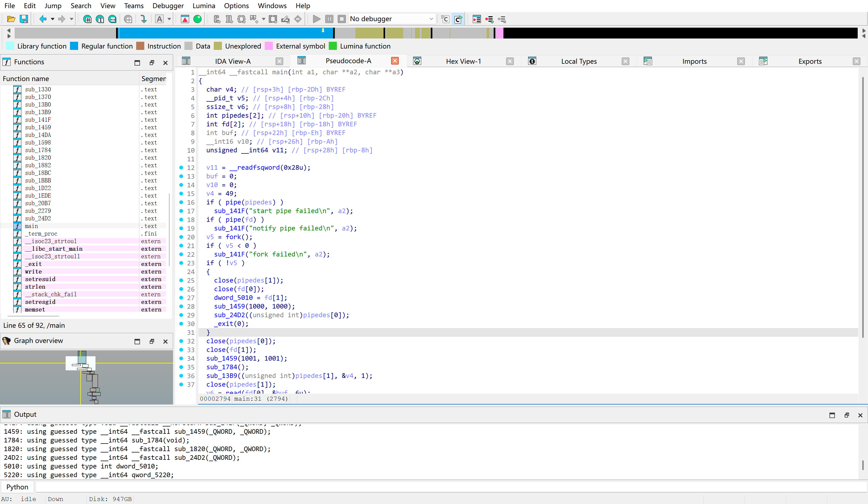Open the Debugger menu

(168, 6)
